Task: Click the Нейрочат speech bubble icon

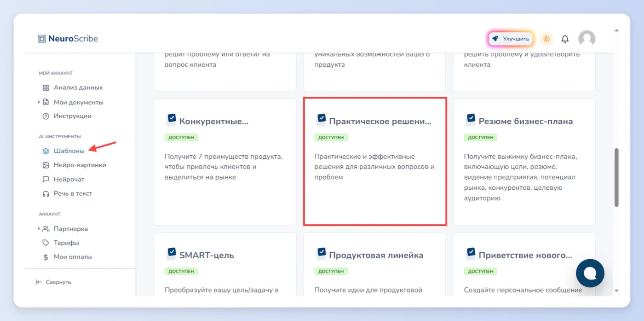Action: pyautogui.click(x=46, y=179)
